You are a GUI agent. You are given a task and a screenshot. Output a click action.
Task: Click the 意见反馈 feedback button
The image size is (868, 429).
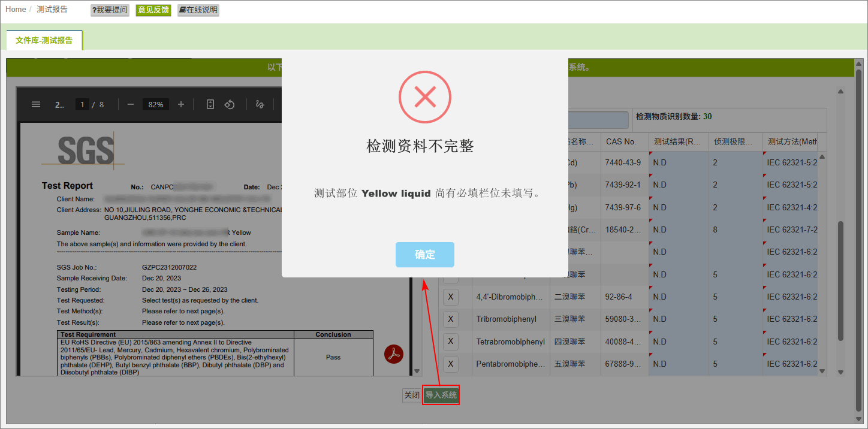(153, 10)
